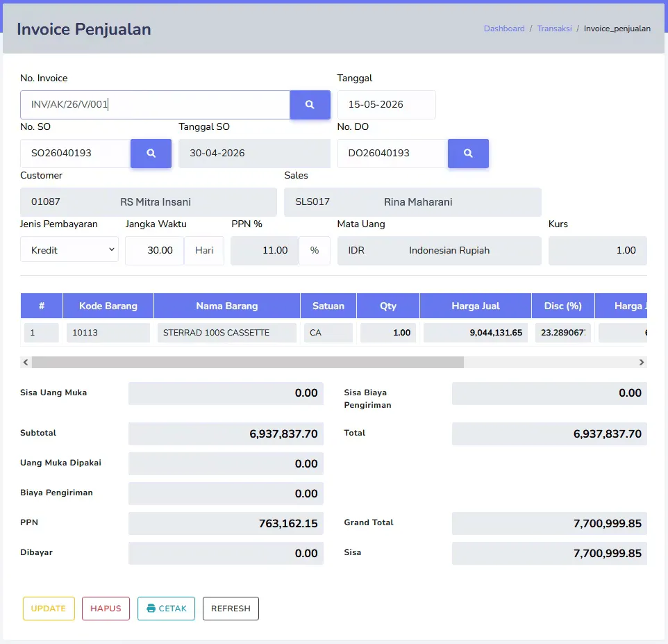Click the Harga Jual cell 9,044,131.65

tap(476, 333)
